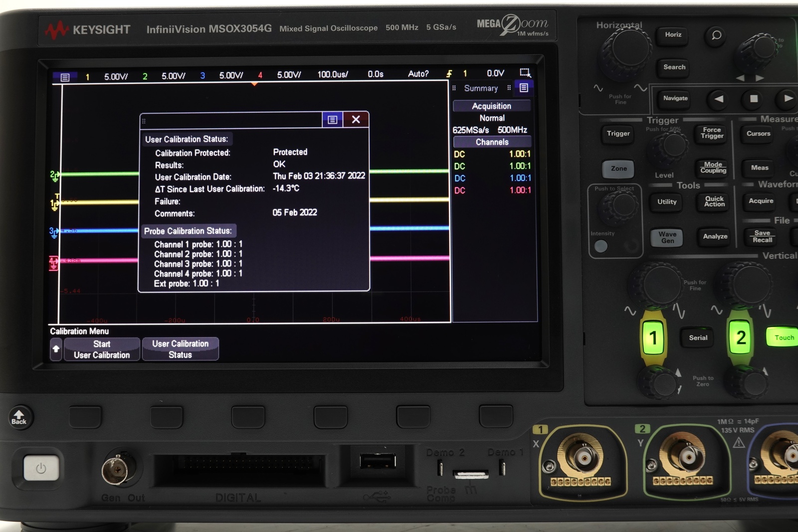Screen dimensions: 798x532
Task: Tap channel 4 DC 1.00:1 row
Action: click(492, 190)
